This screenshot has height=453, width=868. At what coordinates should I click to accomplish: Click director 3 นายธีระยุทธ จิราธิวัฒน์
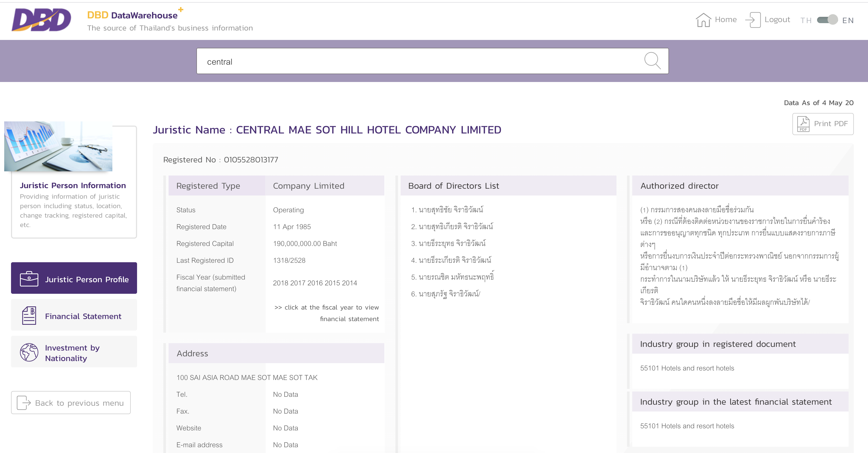tap(448, 243)
